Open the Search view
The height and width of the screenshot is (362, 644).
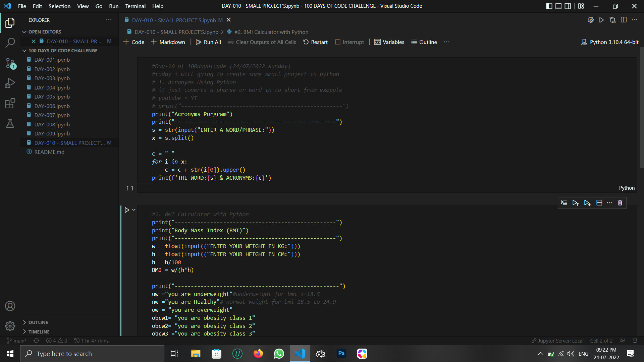[x=10, y=43]
